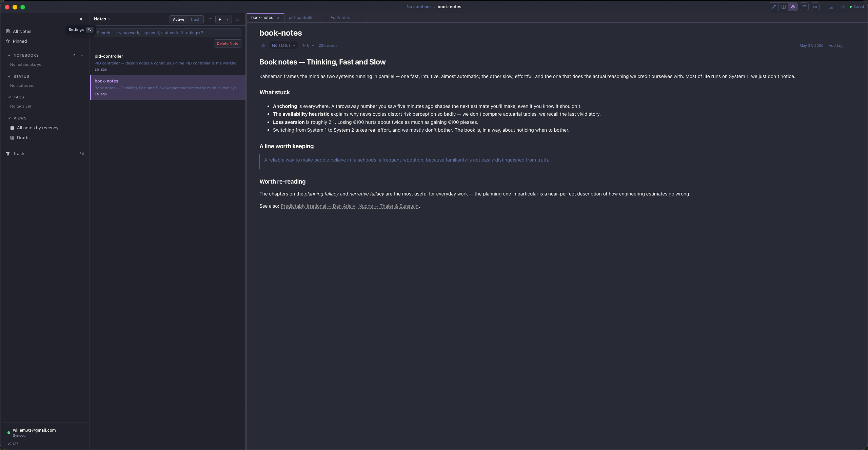The width and height of the screenshot is (868, 450).
Task: Select book-notes note in list
Action: point(167,88)
